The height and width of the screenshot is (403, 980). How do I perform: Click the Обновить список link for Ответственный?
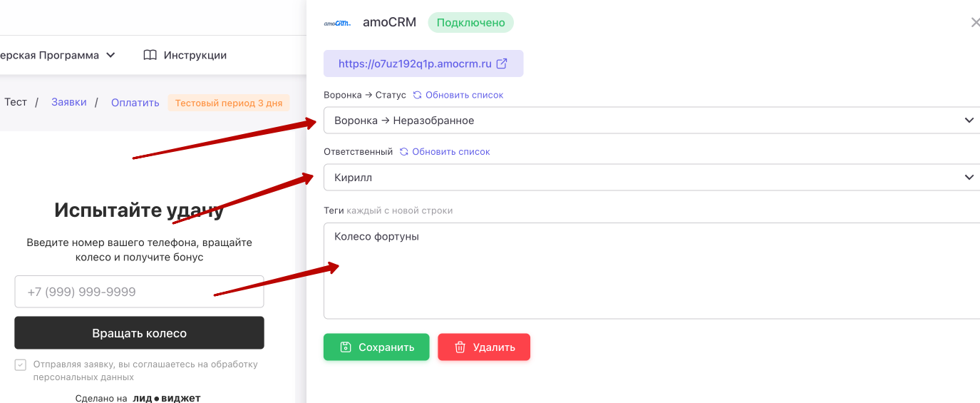point(451,152)
